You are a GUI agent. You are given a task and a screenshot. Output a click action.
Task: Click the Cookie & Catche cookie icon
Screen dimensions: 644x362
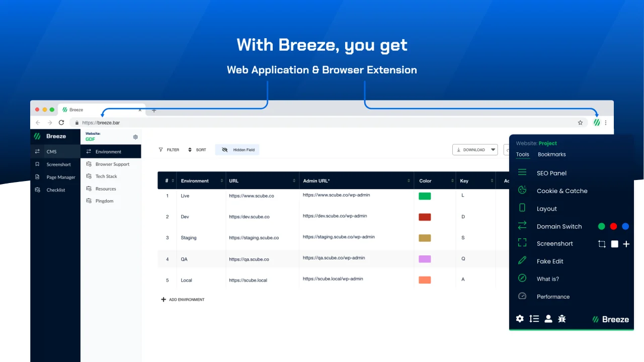pyautogui.click(x=522, y=190)
